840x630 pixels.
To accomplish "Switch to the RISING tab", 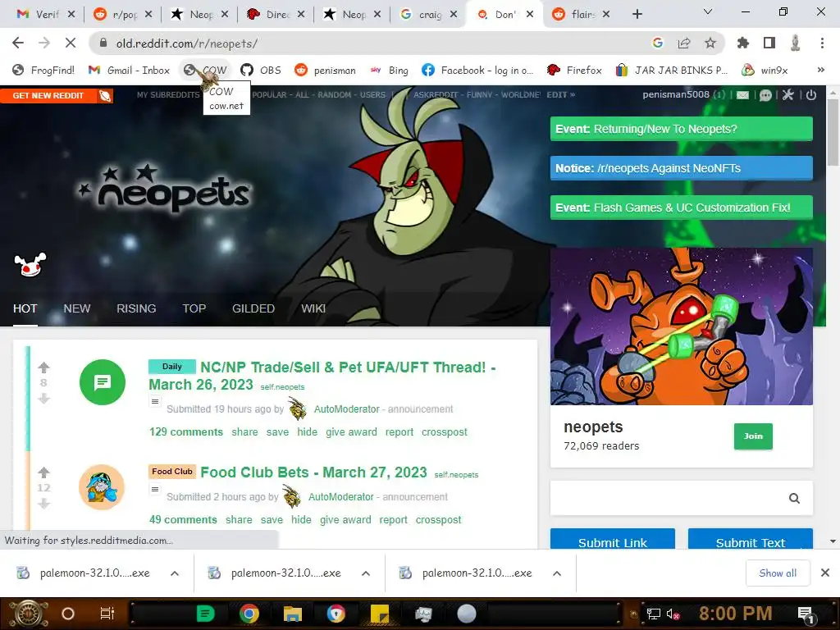I will [136, 308].
